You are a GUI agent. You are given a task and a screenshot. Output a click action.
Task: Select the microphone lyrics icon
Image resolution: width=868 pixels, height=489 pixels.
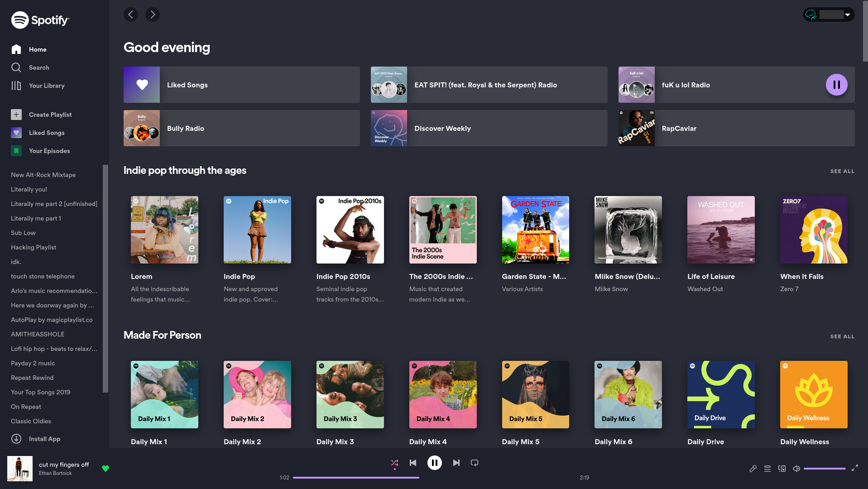coord(753,469)
